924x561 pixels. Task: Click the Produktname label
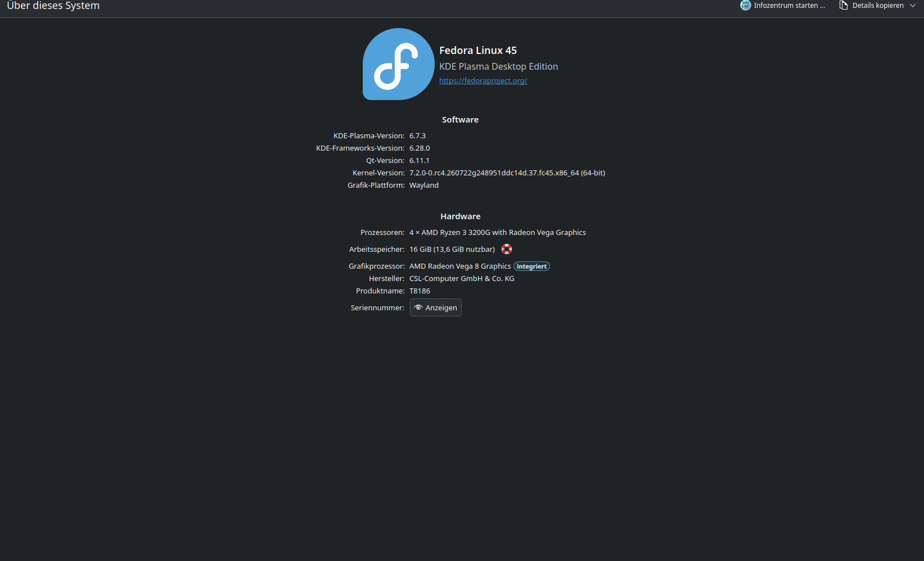[380, 291]
